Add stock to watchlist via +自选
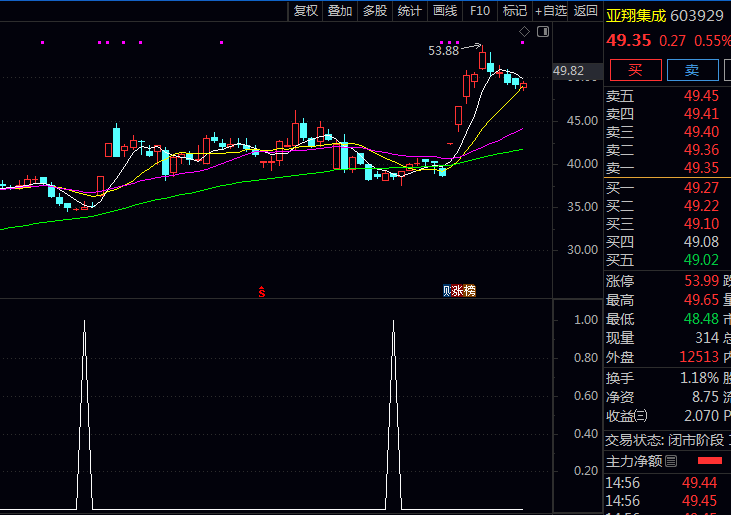This screenshot has height=515, width=731. pyautogui.click(x=551, y=11)
